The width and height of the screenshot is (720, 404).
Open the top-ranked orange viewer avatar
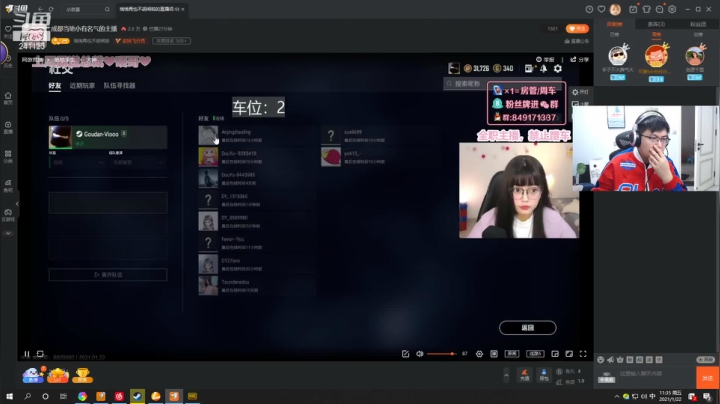(x=656, y=56)
